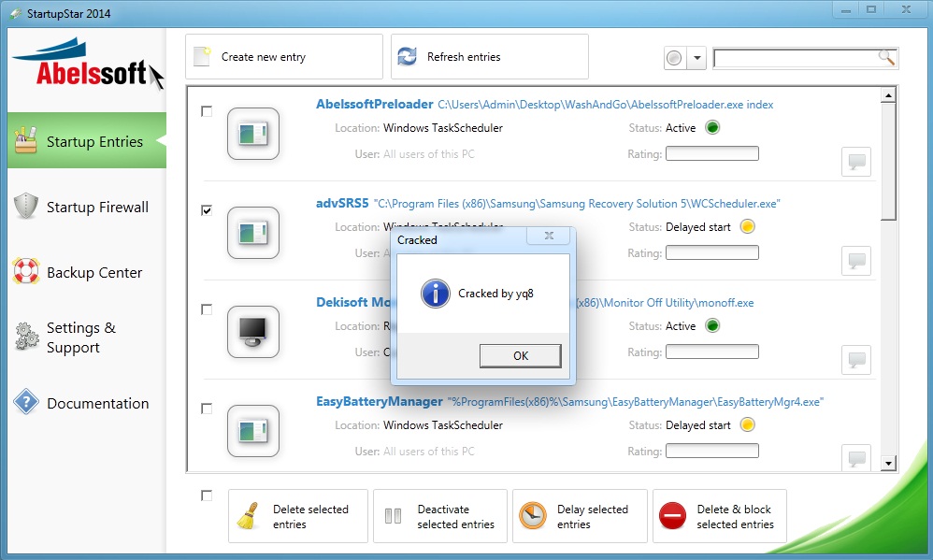Open the Backup Center section
The width and height of the screenshot is (933, 560).
87,272
